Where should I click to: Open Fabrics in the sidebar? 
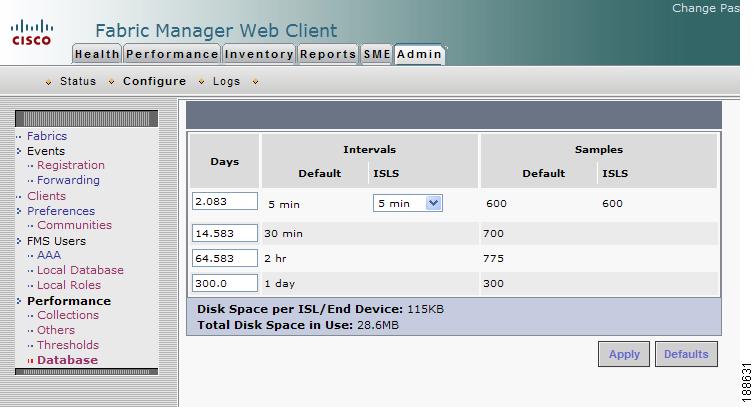[x=47, y=136]
